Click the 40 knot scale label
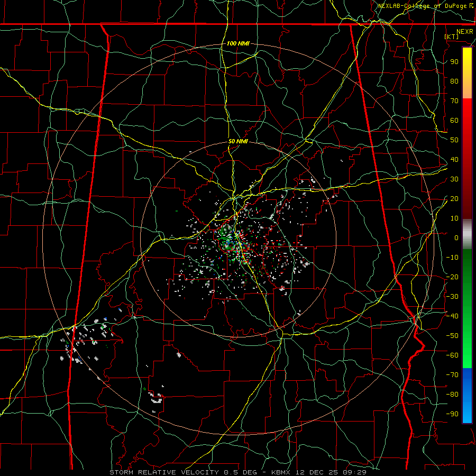 [454, 159]
